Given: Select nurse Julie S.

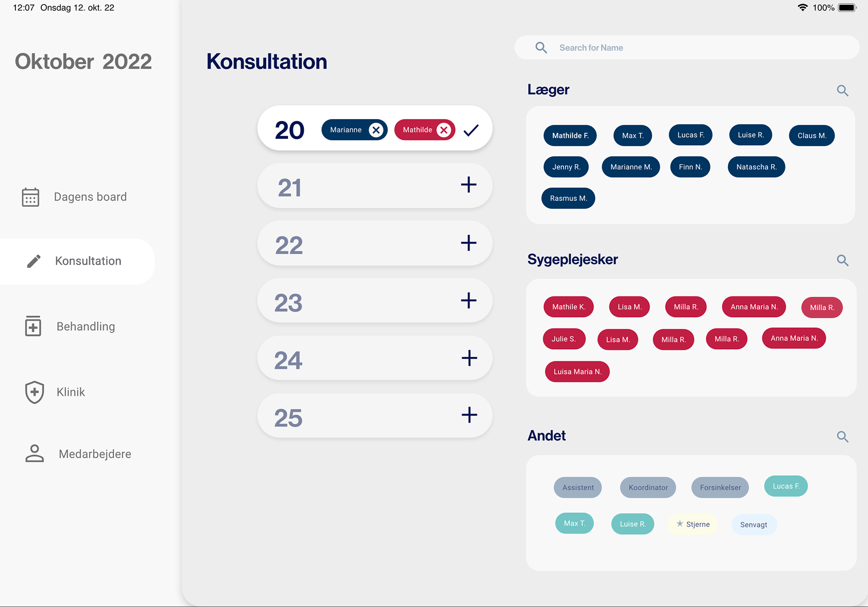Looking at the screenshot, I should 564,339.
